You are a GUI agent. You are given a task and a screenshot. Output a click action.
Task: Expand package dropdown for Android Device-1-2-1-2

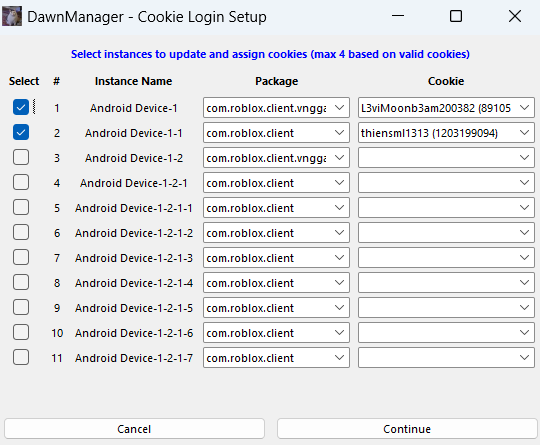pyautogui.click(x=276, y=233)
